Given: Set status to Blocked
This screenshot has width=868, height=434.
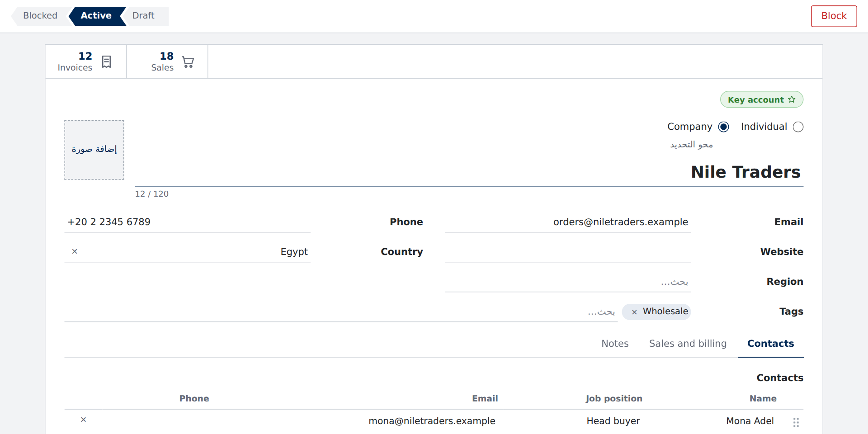Looking at the screenshot, I should (40, 16).
